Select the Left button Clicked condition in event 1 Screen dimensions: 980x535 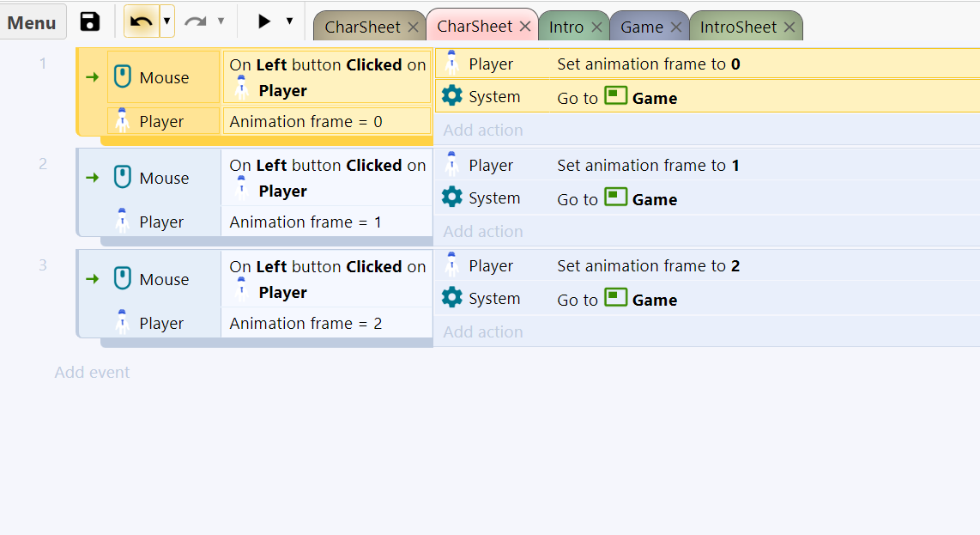point(326,77)
